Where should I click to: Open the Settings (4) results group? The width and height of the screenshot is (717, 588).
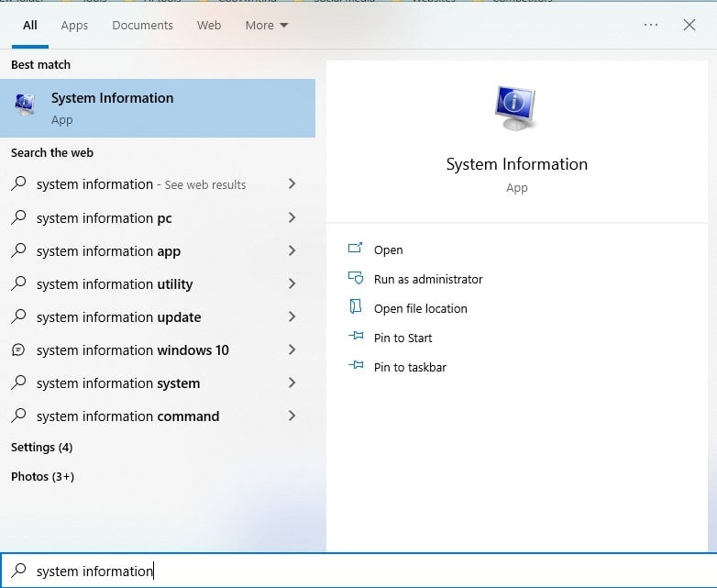click(41, 447)
